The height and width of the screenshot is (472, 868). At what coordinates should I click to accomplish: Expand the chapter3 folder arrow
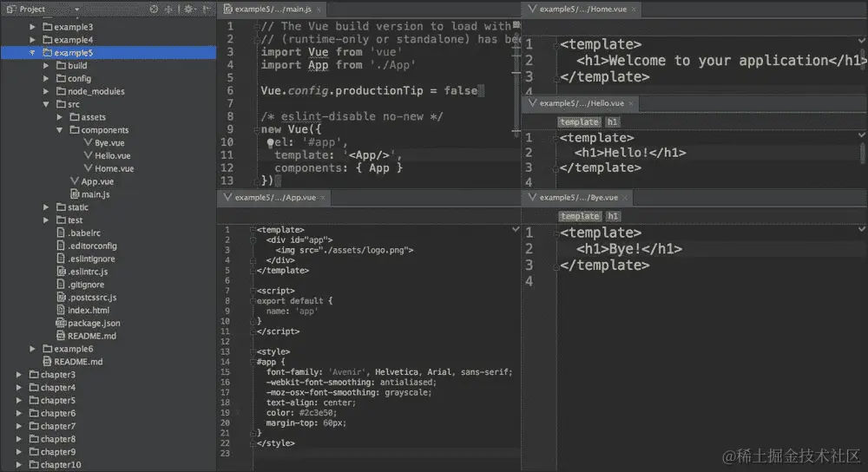pos(19,375)
